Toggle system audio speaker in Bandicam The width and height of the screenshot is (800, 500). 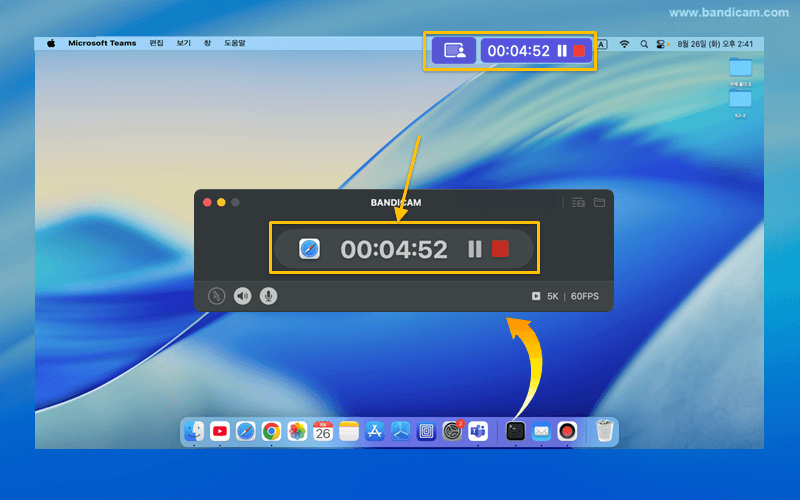point(243,296)
